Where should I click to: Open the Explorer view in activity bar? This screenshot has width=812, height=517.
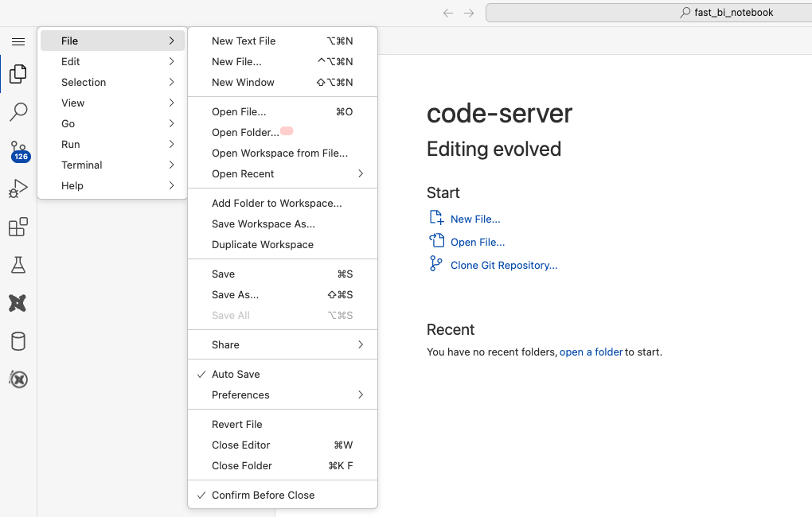tap(18, 74)
